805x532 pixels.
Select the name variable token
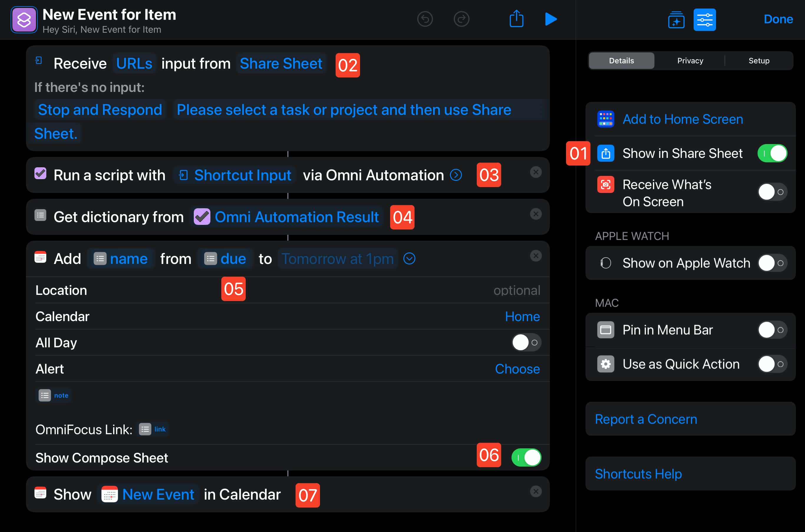[121, 259]
